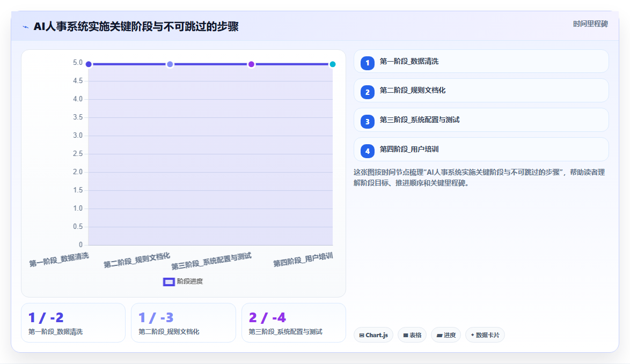Click the 第一阶段_数据清洗 x-axis label
The image size is (630, 364).
tap(59, 259)
